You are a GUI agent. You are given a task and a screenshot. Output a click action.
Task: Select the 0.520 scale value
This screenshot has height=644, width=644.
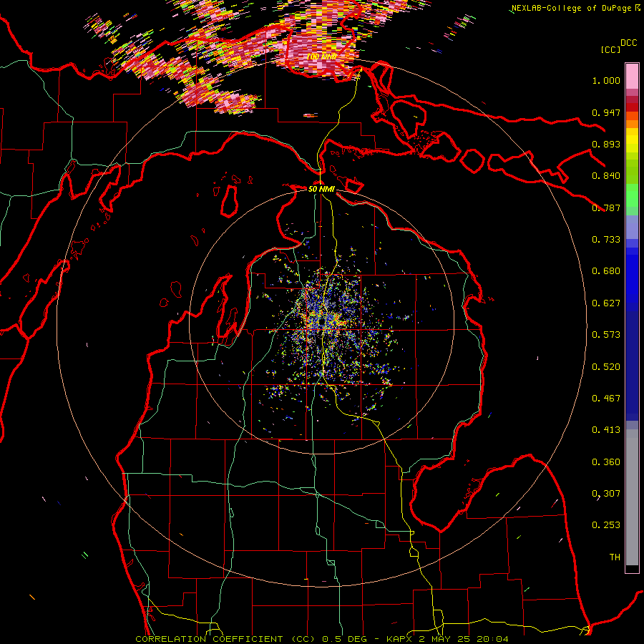pos(606,367)
